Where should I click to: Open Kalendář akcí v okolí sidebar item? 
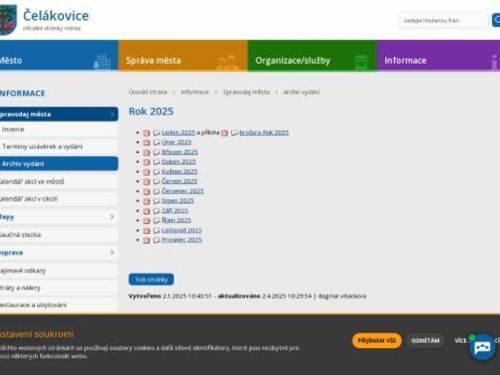pyautogui.click(x=59, y=199)
